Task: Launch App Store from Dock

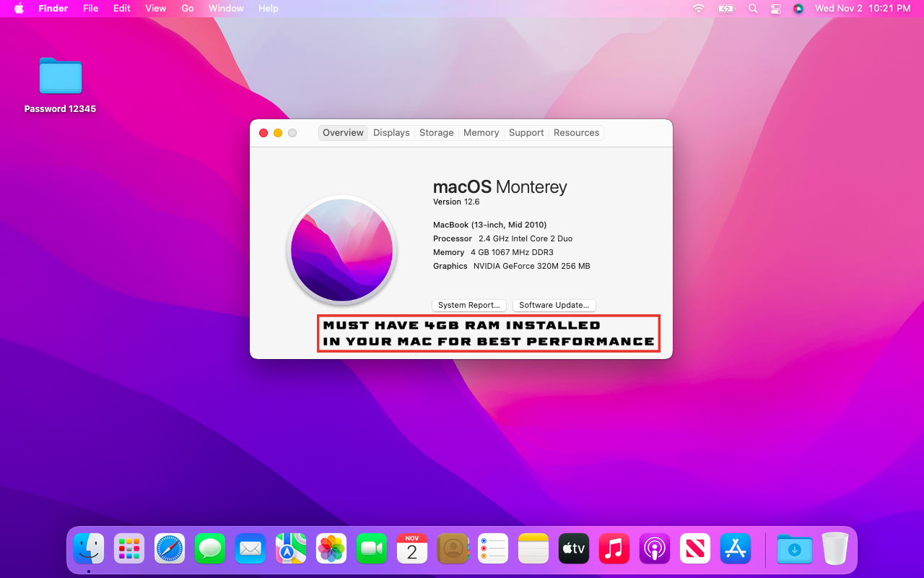Action: tap(736, 549)
